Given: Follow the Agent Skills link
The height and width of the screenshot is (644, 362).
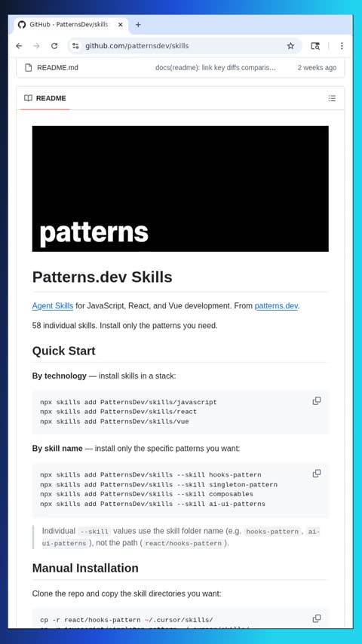Looking at the screenshot, I should (x=53, y=306).
